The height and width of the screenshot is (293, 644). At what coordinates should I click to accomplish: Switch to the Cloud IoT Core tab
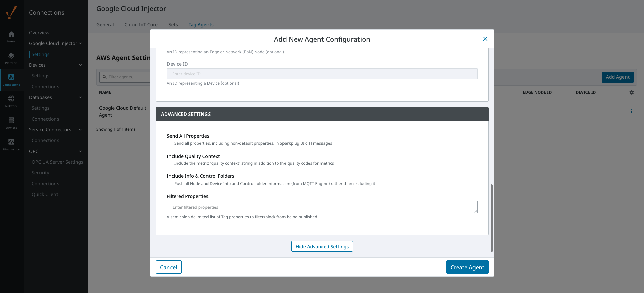click(x=141, y=25)
